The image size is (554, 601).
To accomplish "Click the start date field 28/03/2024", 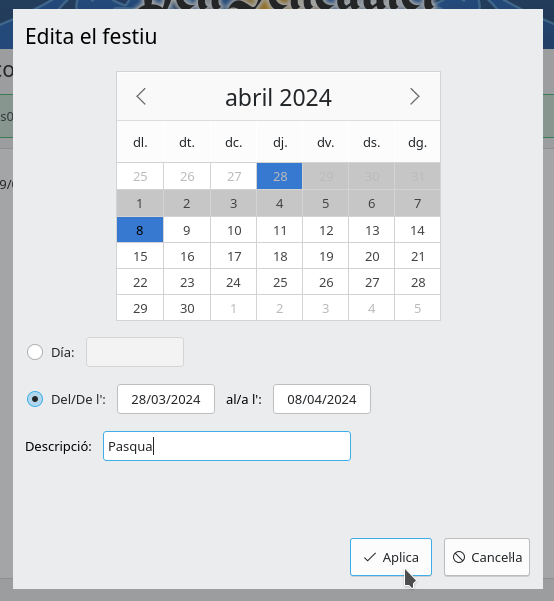I will coord(166,399).
